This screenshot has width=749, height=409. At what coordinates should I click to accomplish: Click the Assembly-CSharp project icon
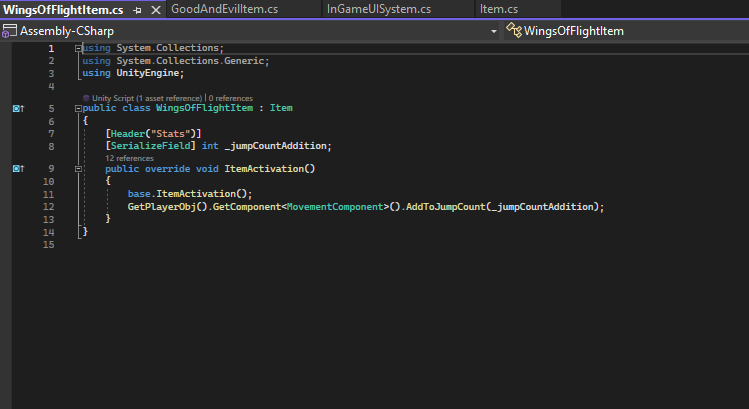coord(9,31)
